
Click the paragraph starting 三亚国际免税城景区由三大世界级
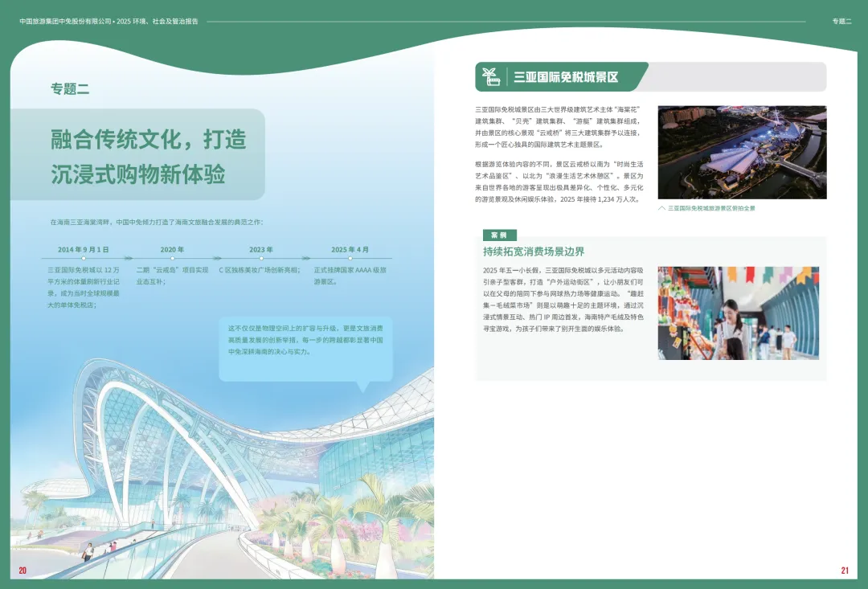coord(559,127)
